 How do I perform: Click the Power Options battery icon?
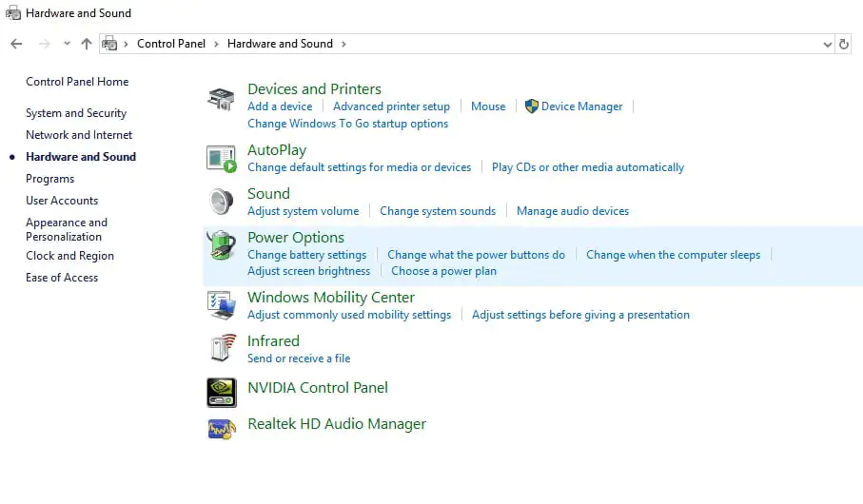pyautogui.click(x=221, y=245)
